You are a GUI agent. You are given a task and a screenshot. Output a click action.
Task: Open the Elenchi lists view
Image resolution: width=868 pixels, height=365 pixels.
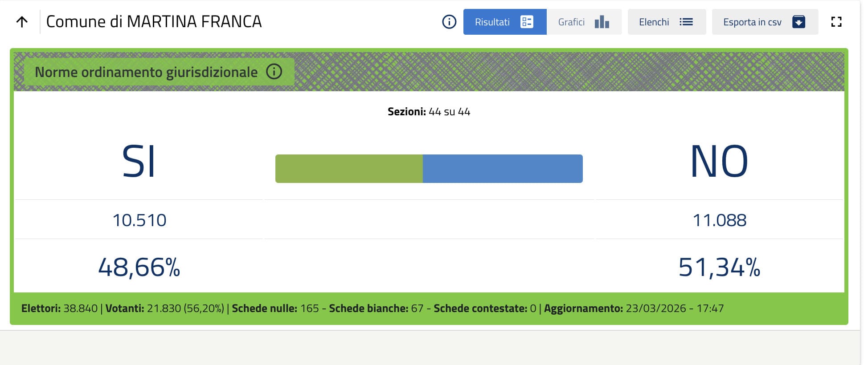(x=654, y=22)
